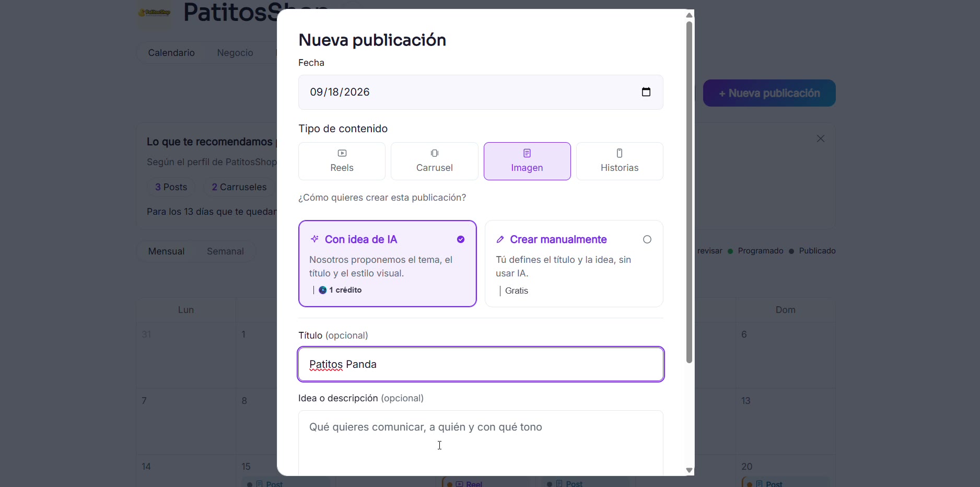
Task: Open the date picker calendar icon
Action: click(646, 92)
